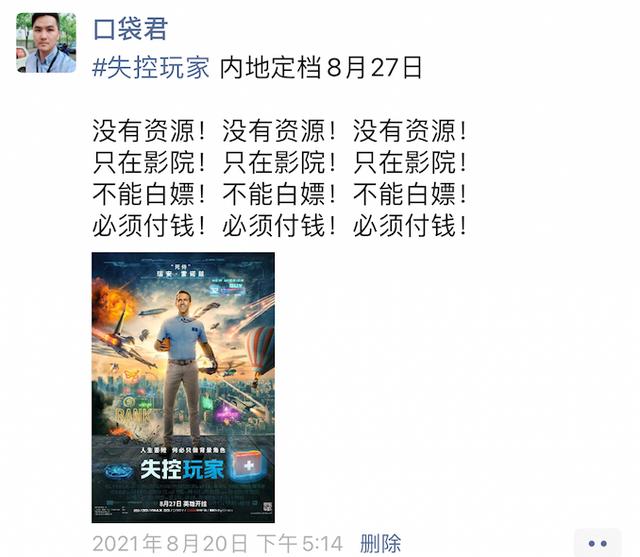
Task: Select the post timestamp 2021年8月20日
Action: pyautogui.click(x=170, y=544)
